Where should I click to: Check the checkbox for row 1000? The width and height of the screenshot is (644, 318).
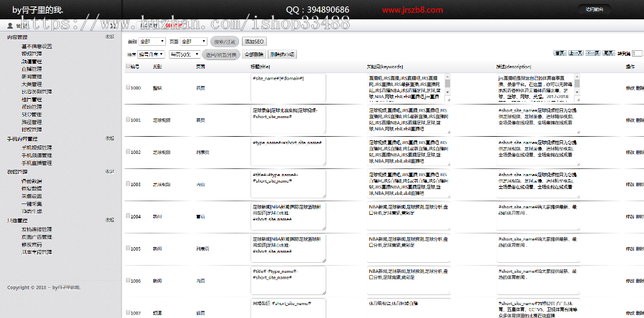128,88
